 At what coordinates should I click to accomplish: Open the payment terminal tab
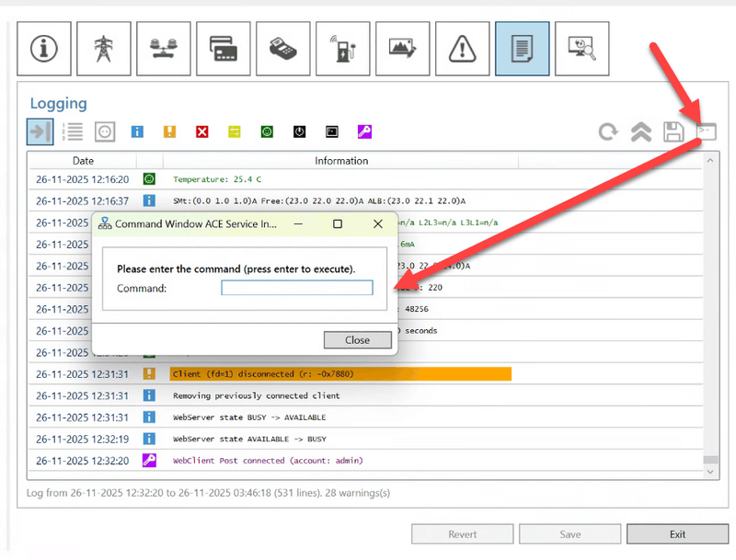283,49
